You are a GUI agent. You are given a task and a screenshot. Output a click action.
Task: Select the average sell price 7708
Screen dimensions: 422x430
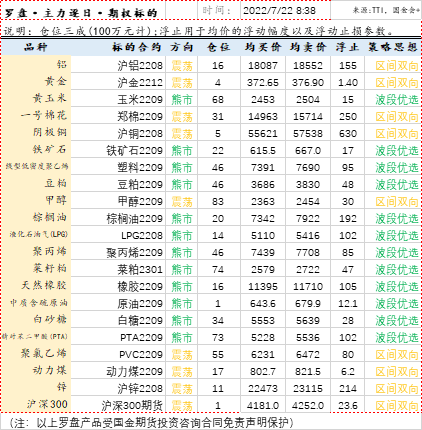click(308, 253)
